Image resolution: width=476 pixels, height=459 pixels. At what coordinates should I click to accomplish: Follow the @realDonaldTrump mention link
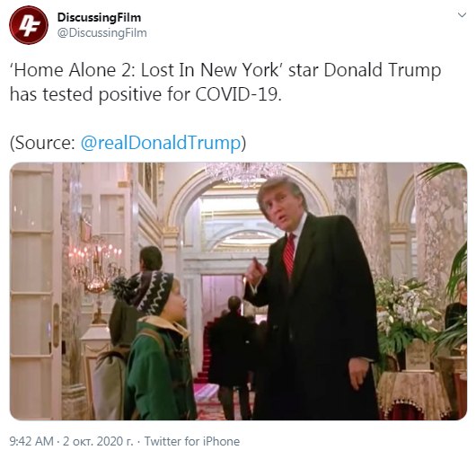coord(161,143)
